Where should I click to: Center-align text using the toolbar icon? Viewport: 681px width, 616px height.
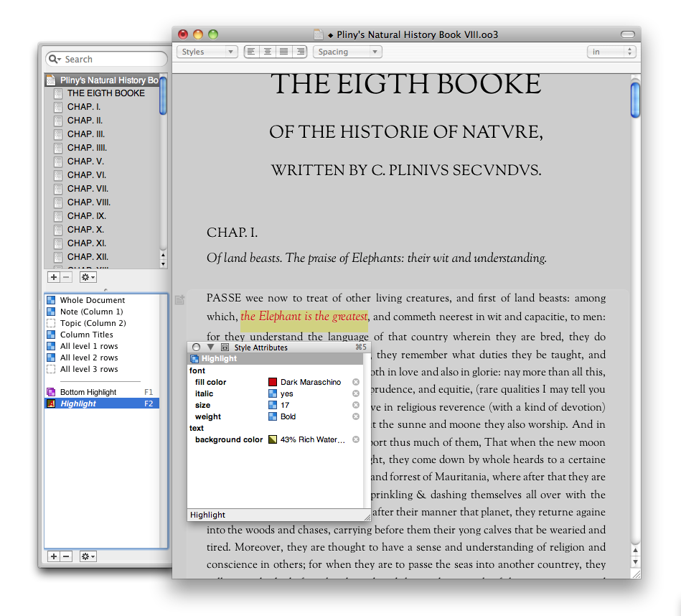(268, 52)
